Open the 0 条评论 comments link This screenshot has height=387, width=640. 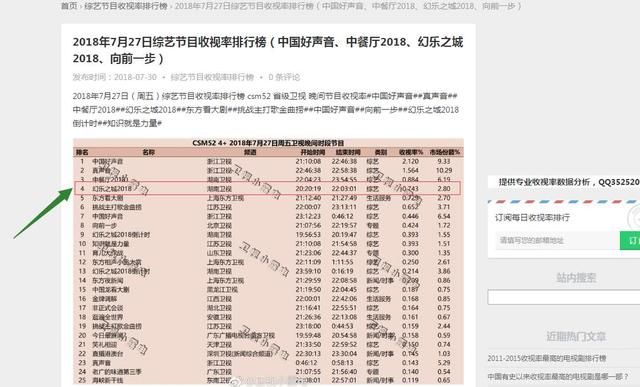coord(284,77)
